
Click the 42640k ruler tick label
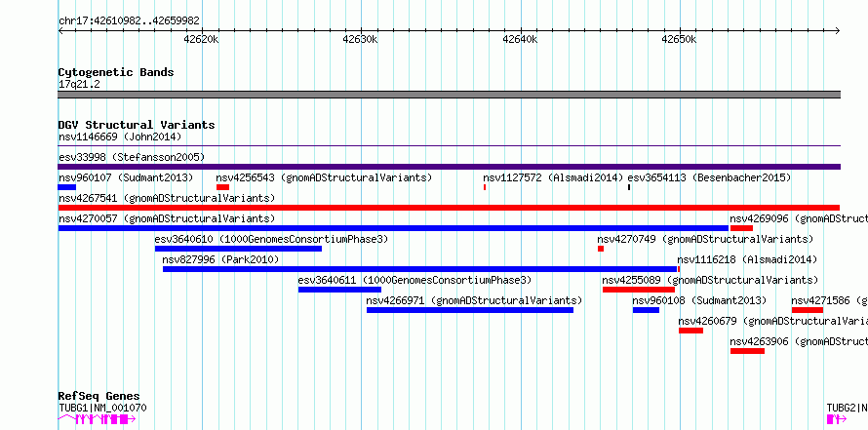pos(521,39)
